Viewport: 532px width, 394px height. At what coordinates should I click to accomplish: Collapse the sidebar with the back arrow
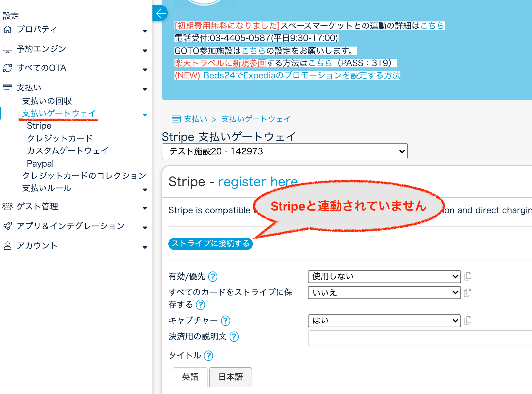click(160, 13)
